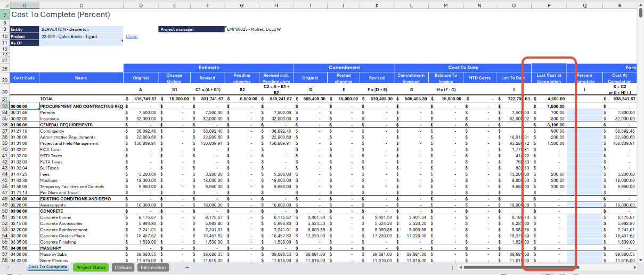
Task: Add a new sheet with plus icon
Action: click(x=187, y=268)
